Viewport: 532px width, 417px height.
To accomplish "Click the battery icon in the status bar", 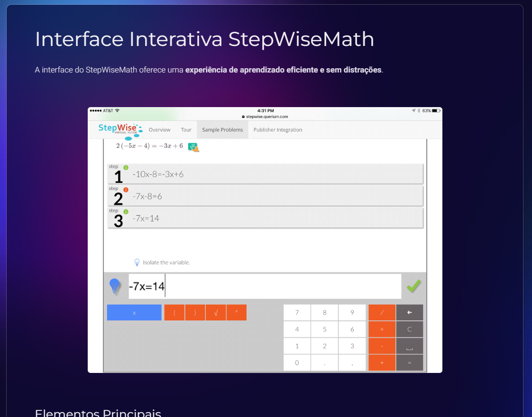I will click(436, 110).
